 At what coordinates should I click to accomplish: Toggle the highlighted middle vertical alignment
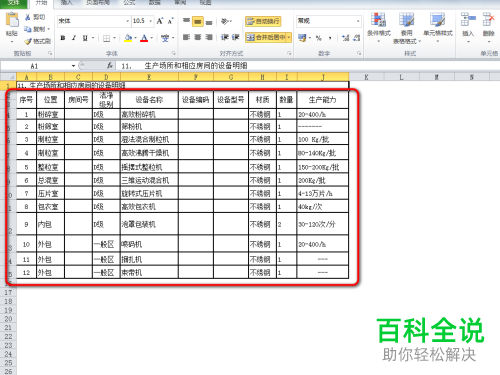(x=198, y=22)
